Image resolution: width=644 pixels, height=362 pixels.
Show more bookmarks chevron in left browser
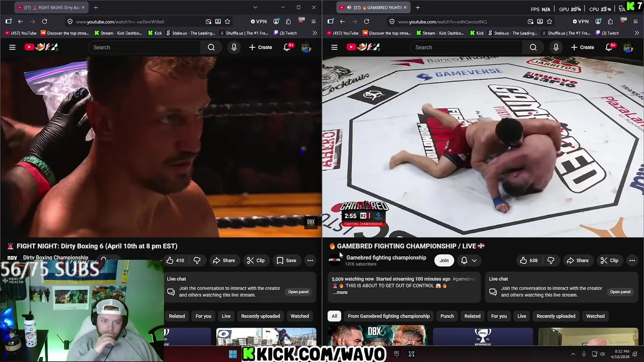click(315, 33)
